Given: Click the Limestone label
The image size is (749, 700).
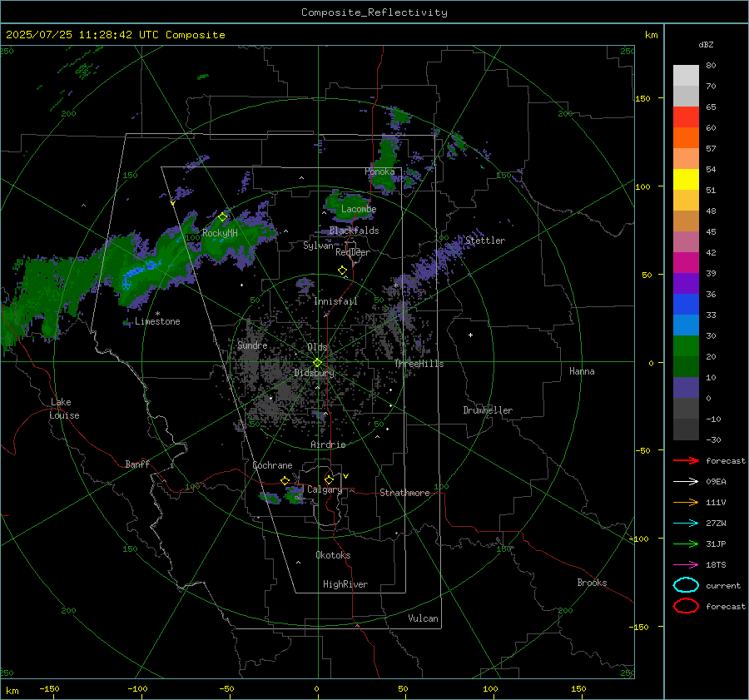Looking at the screenshot, I should (x=157, y=321).
